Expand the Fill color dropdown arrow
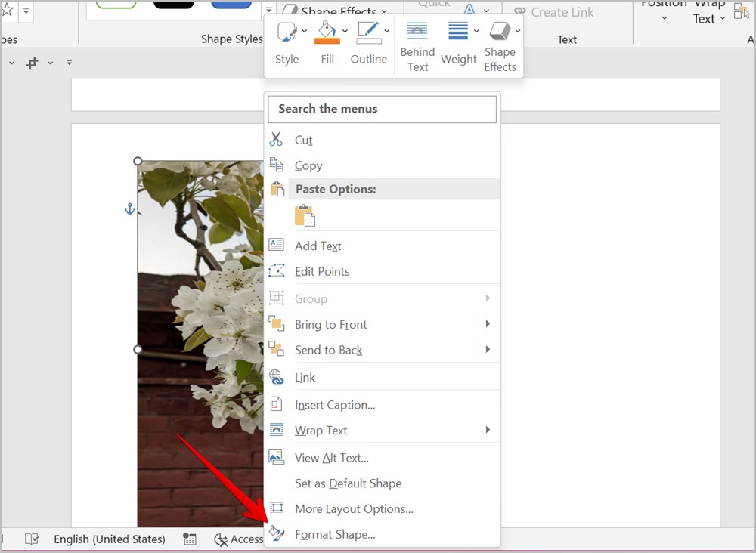The height and width of the screenshot is (553, 756). (x=345, y=31)
